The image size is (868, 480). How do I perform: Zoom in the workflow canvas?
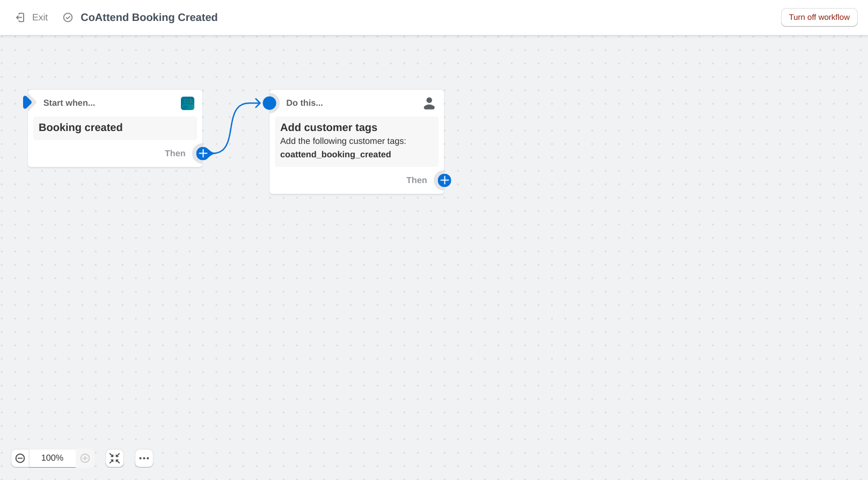click(x=85, y=458)
